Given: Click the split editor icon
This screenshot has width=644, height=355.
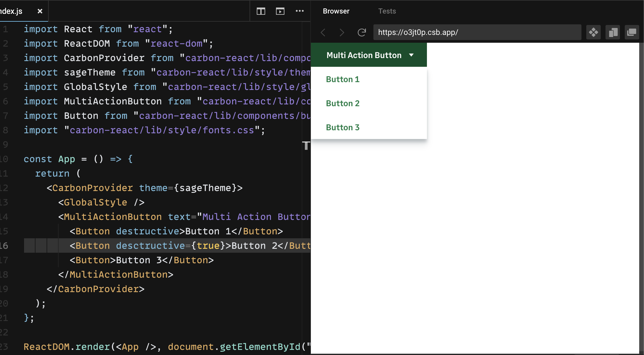Looking at the screenshot, I should click(261, 11).
